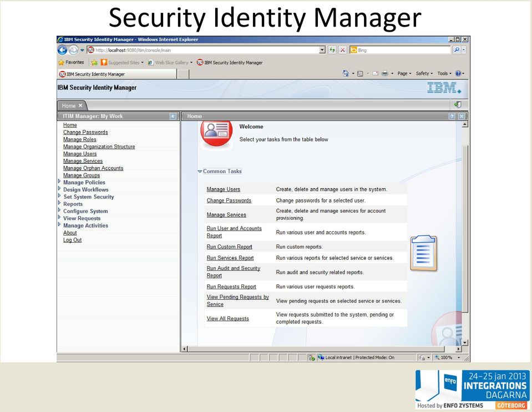Select the IBM Security Identity Manager browser tab
Viewport: 532px width, 412px height.
coord(117,74)
